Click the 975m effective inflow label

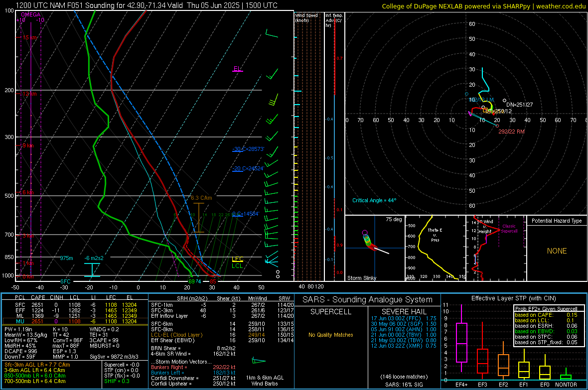click(66, 258)
